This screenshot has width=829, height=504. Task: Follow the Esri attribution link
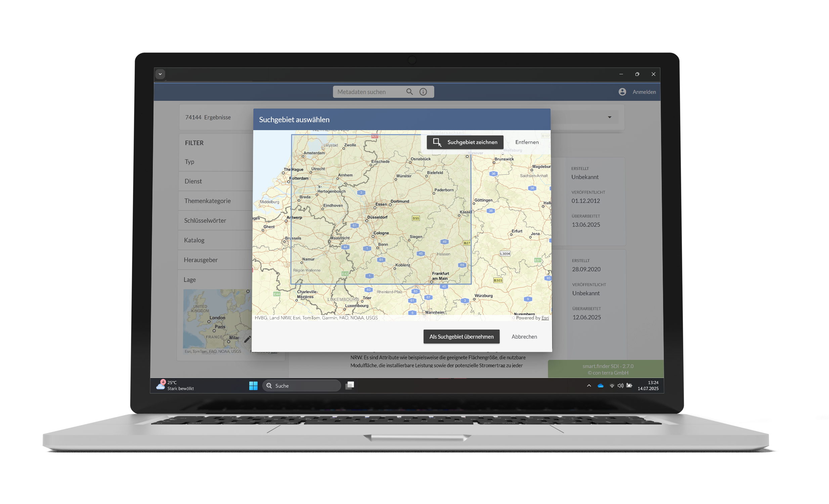coord(545,318)
